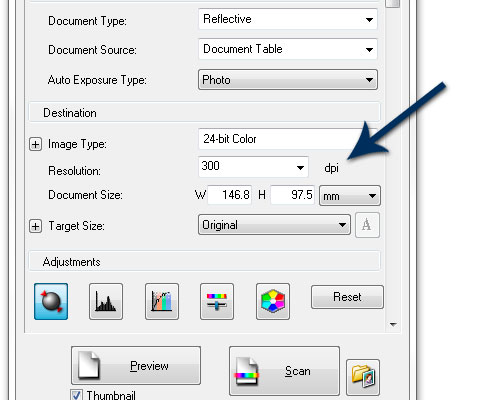
Task: Click the Auto Exposure Type label
Action: point(97,80)
